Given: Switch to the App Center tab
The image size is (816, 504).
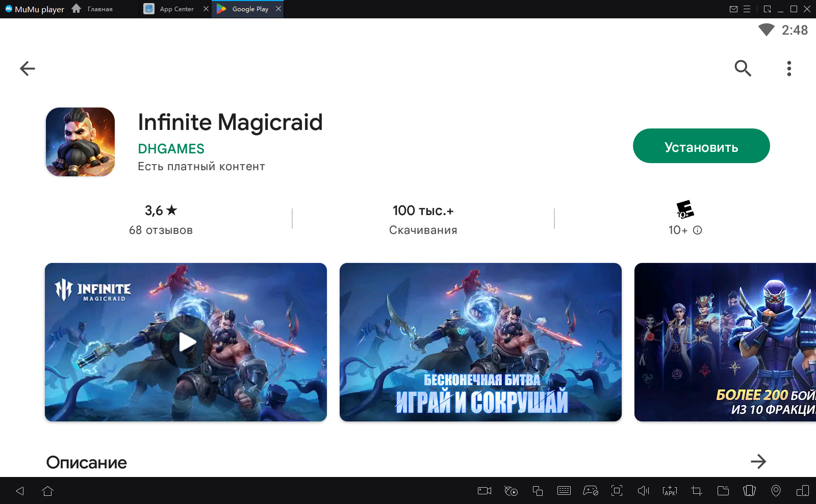Looking at the screenshot, I should [x=176, y=9].
